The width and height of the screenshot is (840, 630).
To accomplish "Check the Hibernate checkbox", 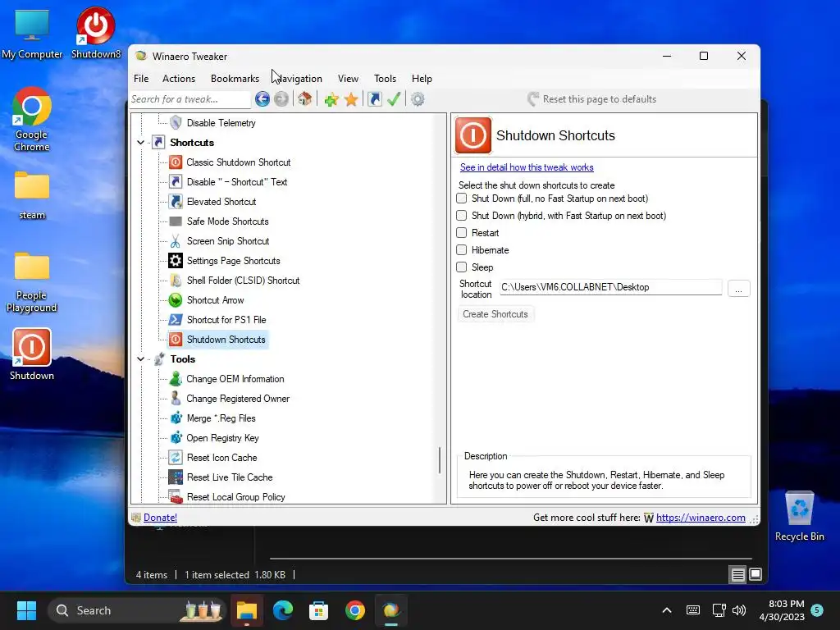I will 461,249.
